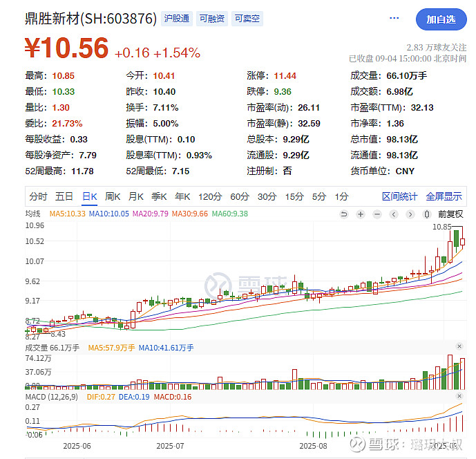Close the MACD indicator panel
The height and width of the screenshot is (459, 476).
coord(459,396)
